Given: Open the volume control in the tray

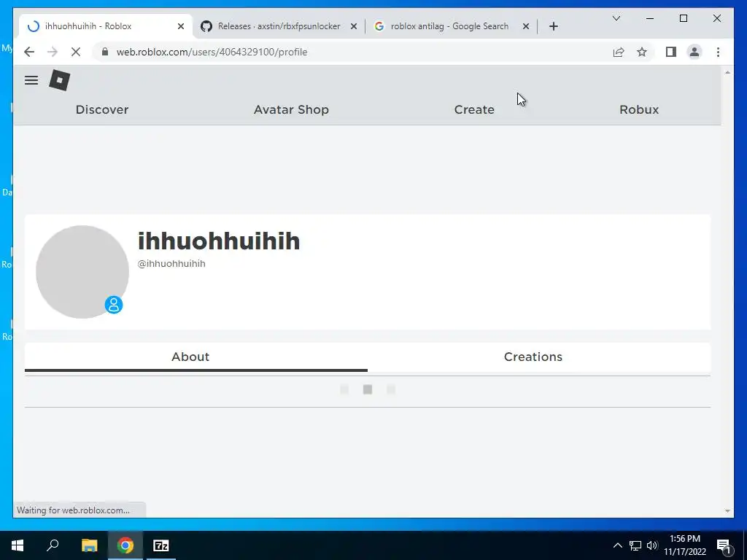Looking at the screenshot, I should [x=652, y=545].
